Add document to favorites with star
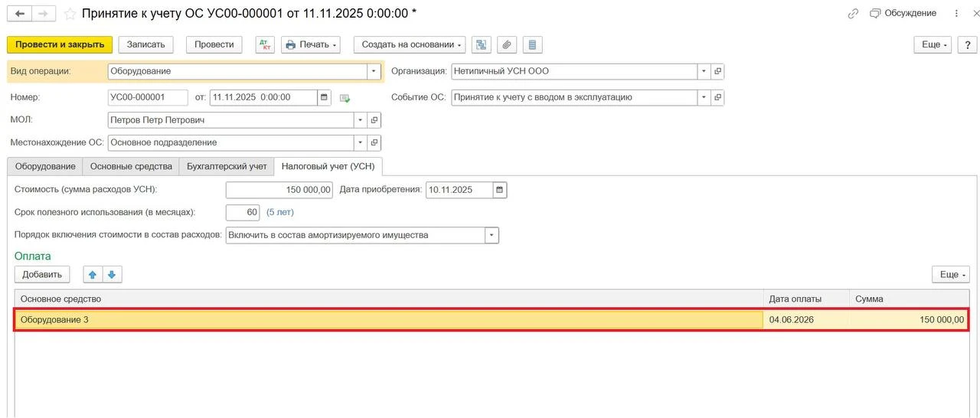 70,14
